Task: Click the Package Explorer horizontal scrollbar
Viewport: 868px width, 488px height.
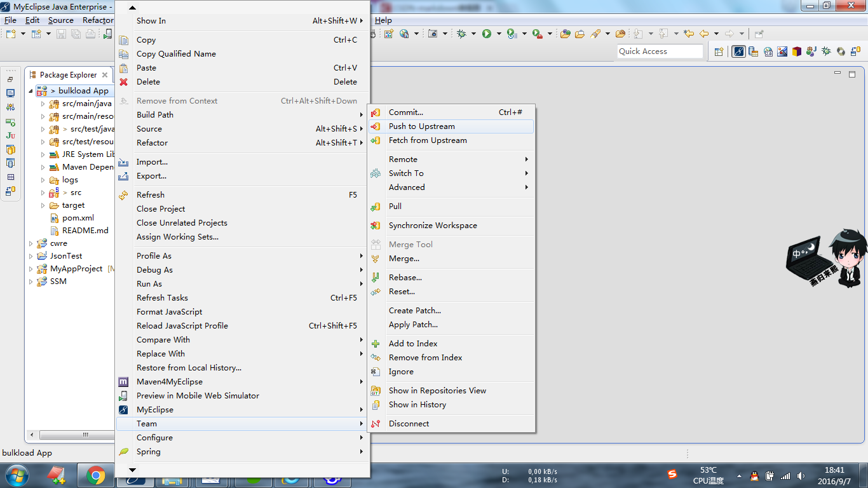Action: pyautogui.click(x=76, y=435)
